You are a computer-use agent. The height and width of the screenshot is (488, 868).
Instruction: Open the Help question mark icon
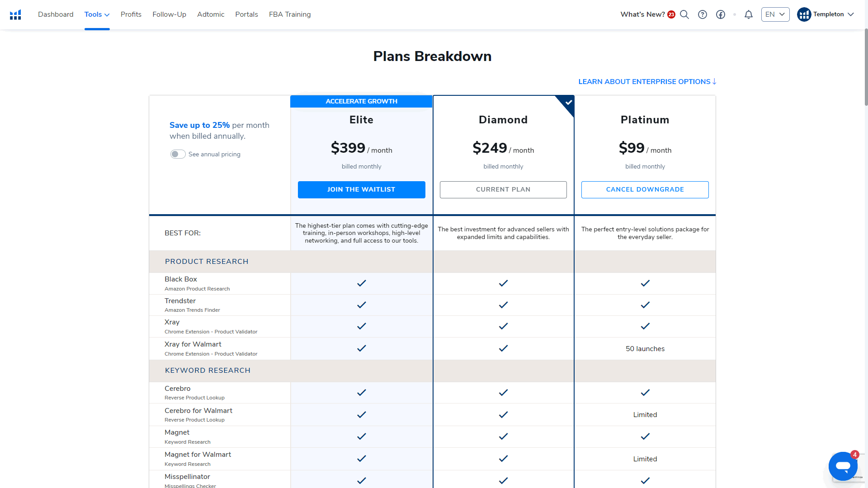click(702, 14)
